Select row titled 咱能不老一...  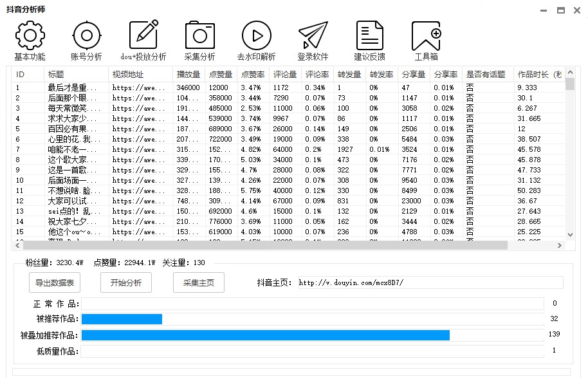click(x=288, y=149)
